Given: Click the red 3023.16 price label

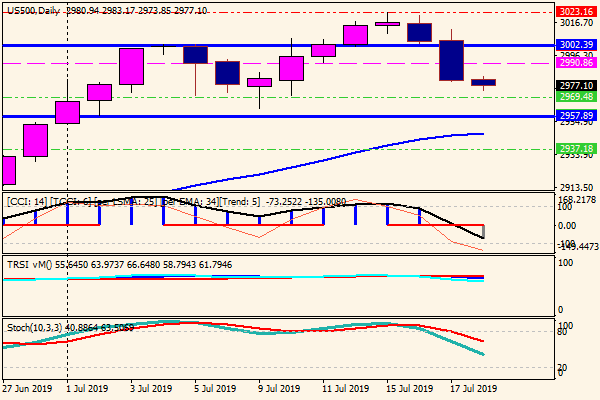Looking at the screenshot, I should click(578, 9).
